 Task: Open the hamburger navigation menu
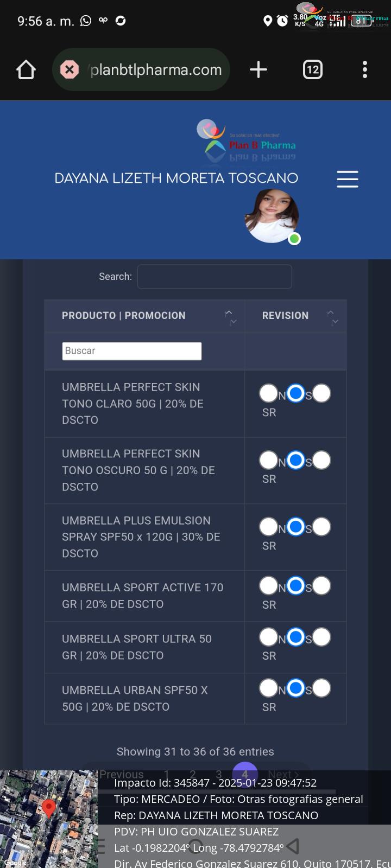[348, 179]
